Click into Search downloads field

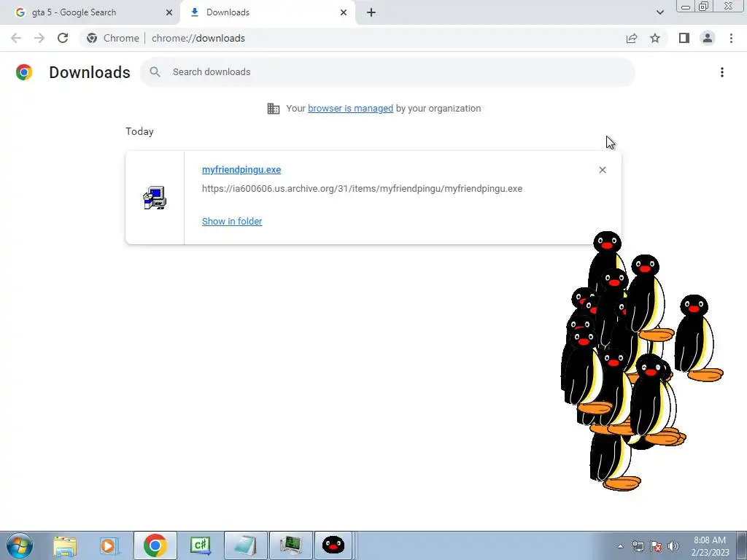(x=388, y=72)
